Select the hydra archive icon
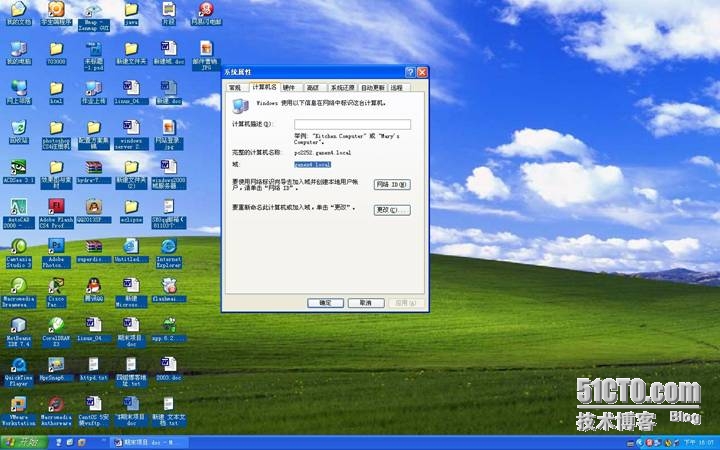The image size is (720, 450). pyautogui.click(x=94, y=172)
